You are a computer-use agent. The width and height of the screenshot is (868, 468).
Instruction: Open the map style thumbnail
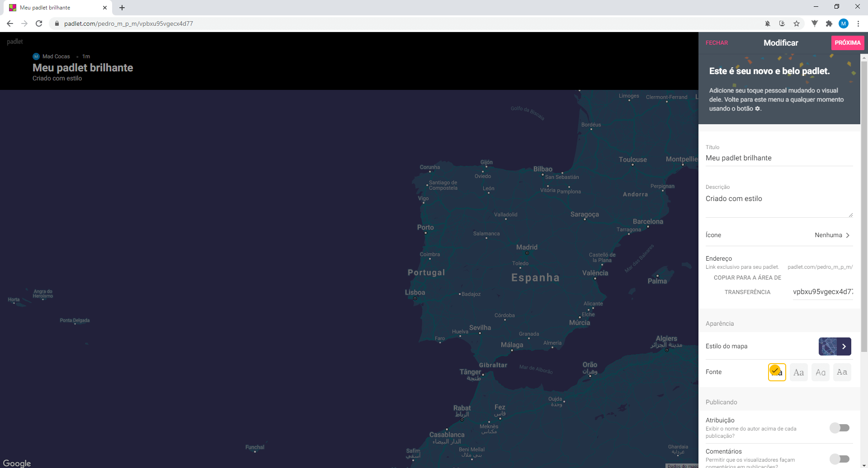828,346
